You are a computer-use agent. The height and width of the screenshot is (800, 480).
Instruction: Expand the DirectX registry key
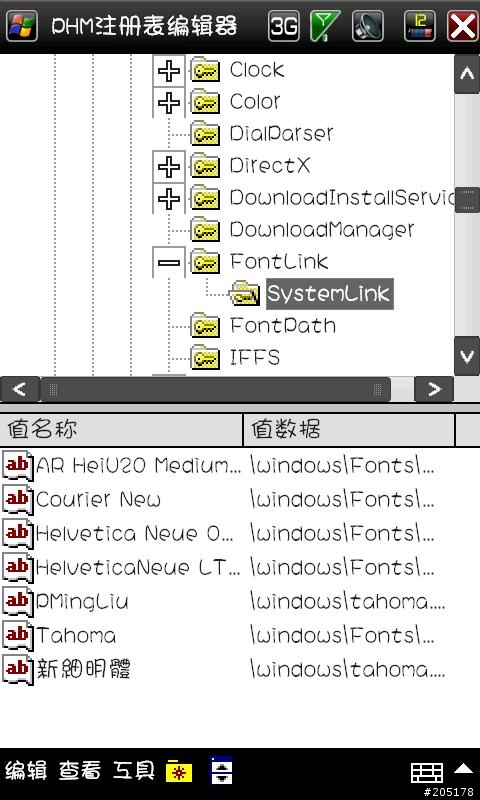pos(169,166)
